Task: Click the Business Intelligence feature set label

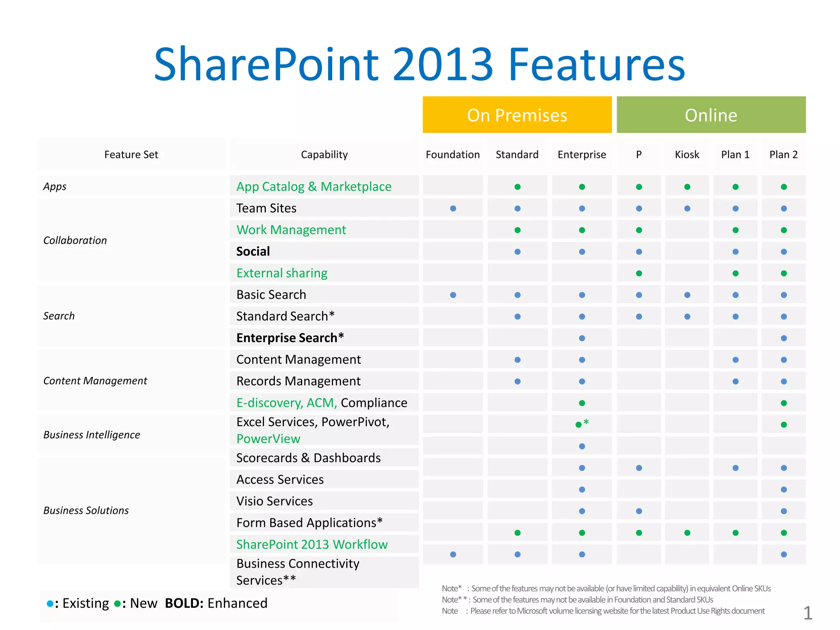Action: [91, 435]
